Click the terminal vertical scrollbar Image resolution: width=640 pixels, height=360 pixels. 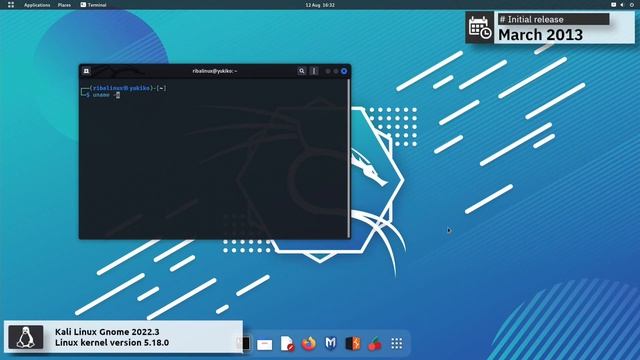(x=349, y=158)
